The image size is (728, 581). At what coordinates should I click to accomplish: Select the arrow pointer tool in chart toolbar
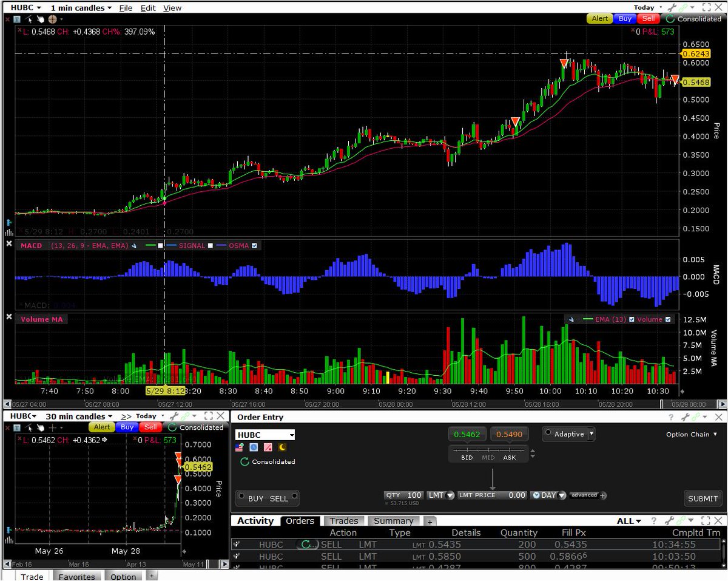pos(28,19)
